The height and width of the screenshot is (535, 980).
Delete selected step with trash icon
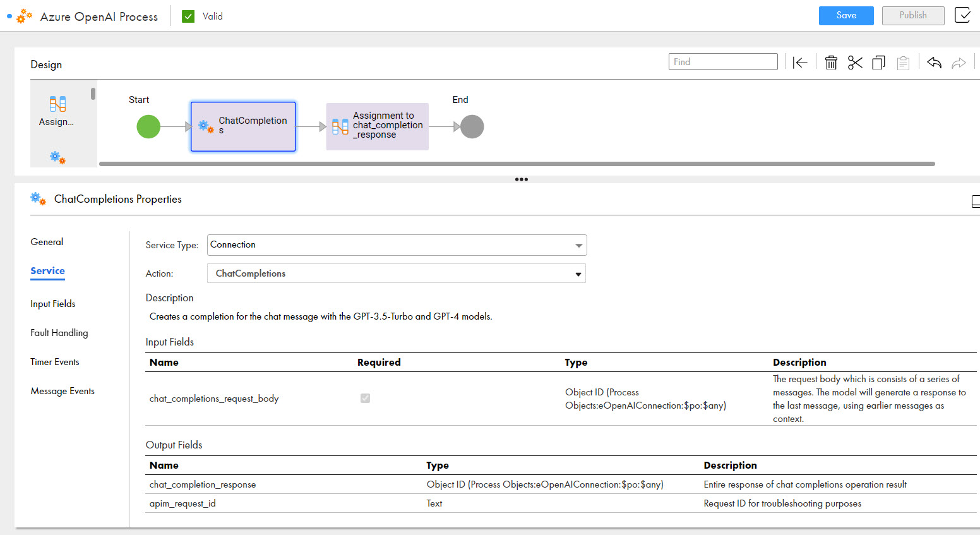click(831, 63)
